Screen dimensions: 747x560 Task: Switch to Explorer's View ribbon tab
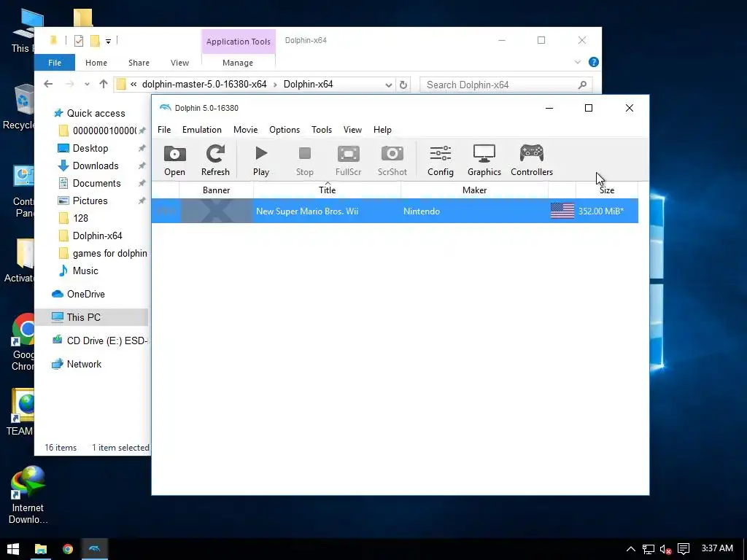tap(179, 63)
